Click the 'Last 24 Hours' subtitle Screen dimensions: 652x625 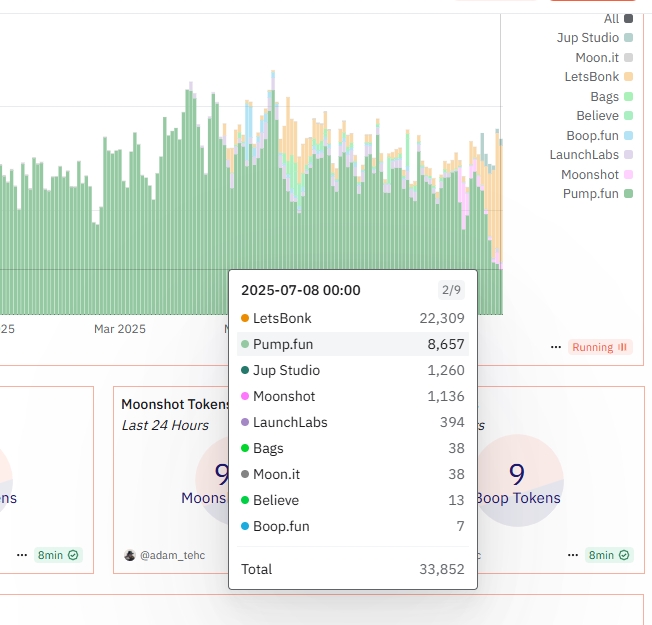tap(165, 425)
